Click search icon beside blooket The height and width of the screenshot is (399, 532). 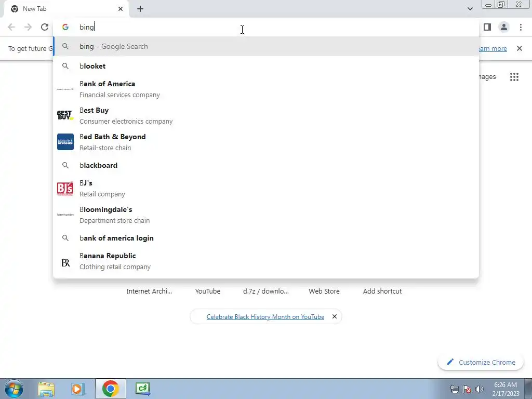(x=65, y=66)
